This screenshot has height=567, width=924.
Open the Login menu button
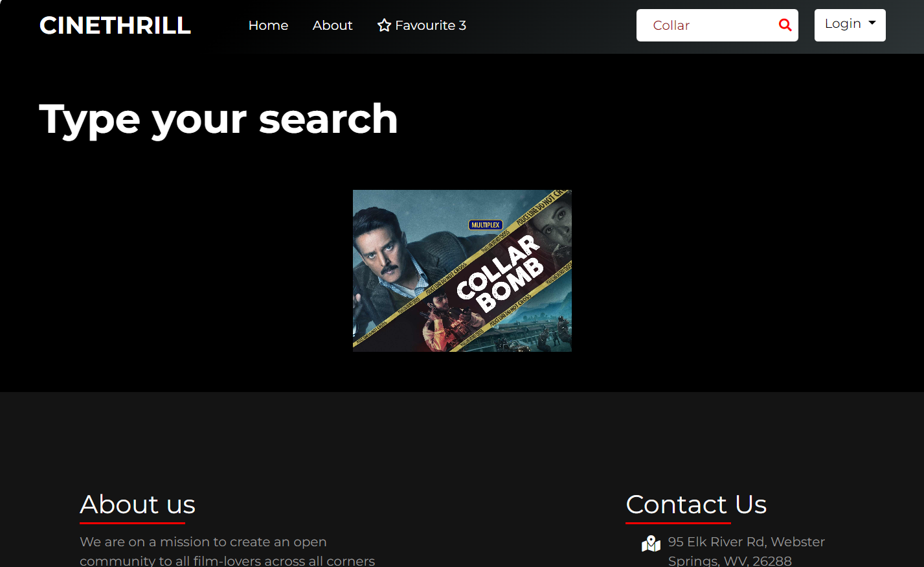tap(850, 25)
